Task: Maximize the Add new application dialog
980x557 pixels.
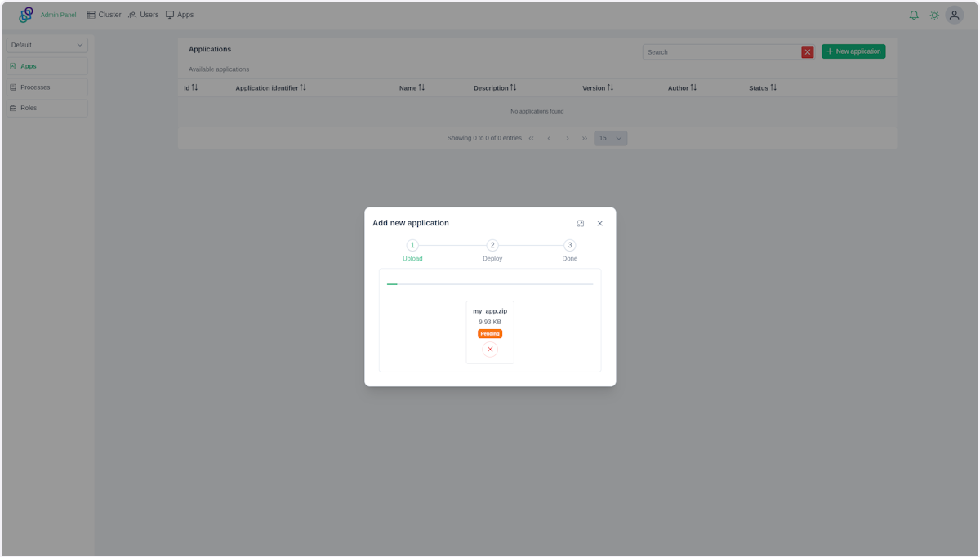Action: pyautogui.click(x=581, y=223)
